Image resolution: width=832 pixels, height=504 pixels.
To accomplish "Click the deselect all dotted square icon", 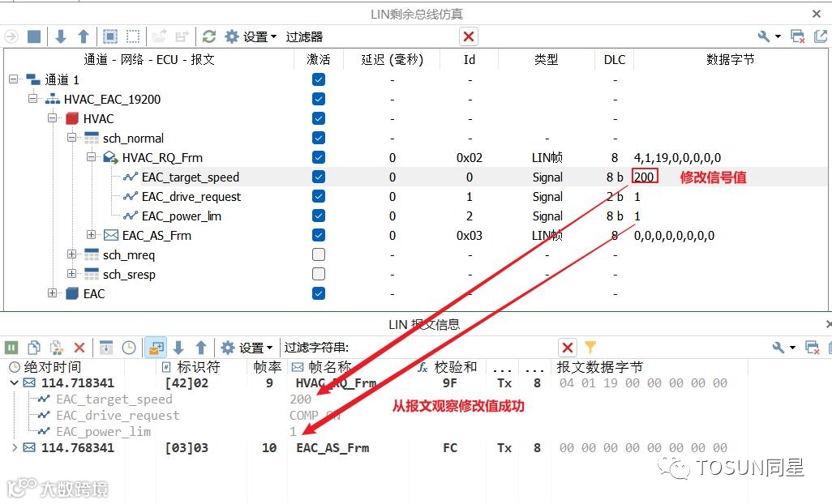I will pyautogui.click(x=133, y=36).
